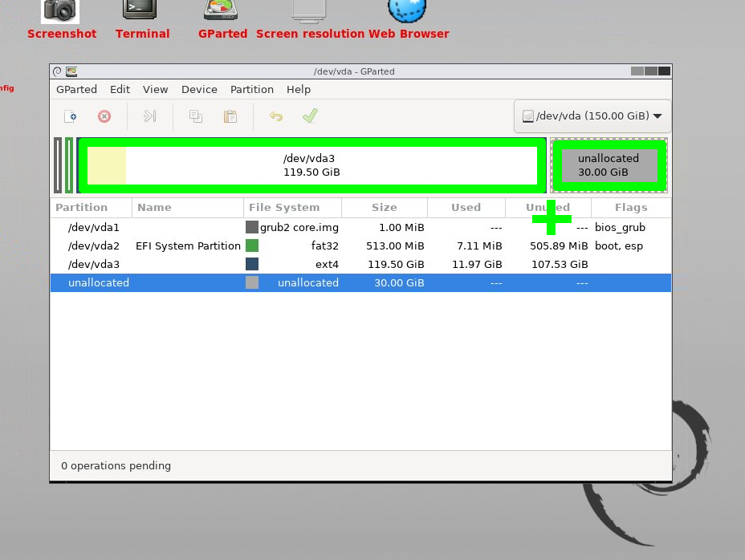
Task: Click the Copy partition toolbar icon
Action: pos(195,116)
